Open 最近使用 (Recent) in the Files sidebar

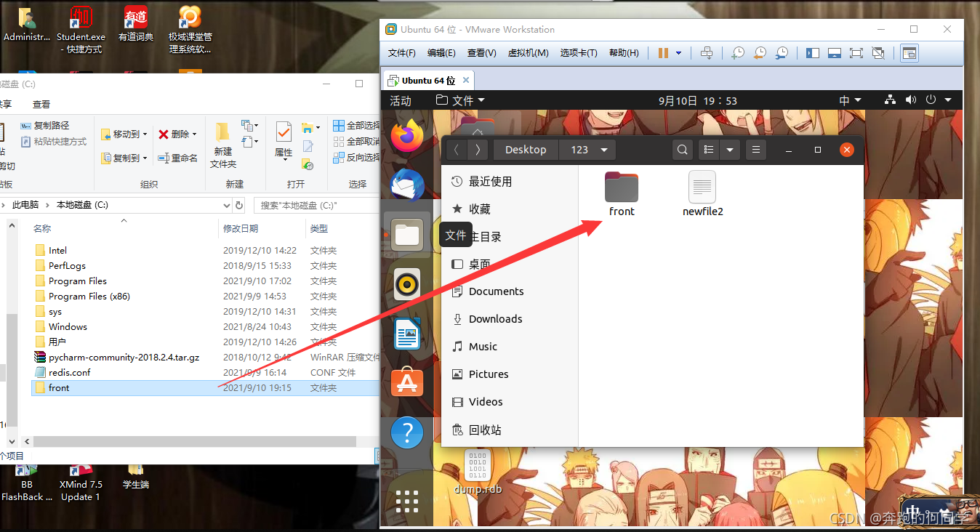(x=510, y=181)
